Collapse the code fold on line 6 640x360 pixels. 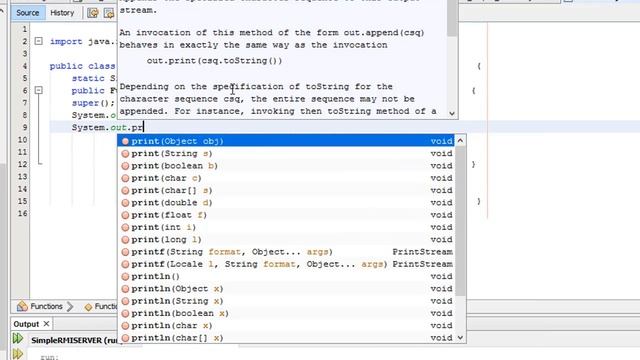tap(38, 90)
